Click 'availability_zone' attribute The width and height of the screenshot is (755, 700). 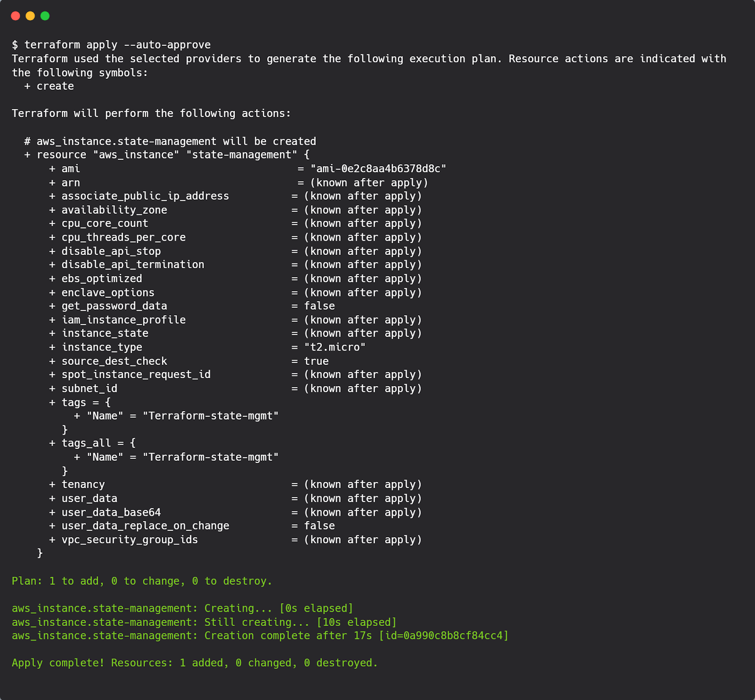(x=114, y=211)
